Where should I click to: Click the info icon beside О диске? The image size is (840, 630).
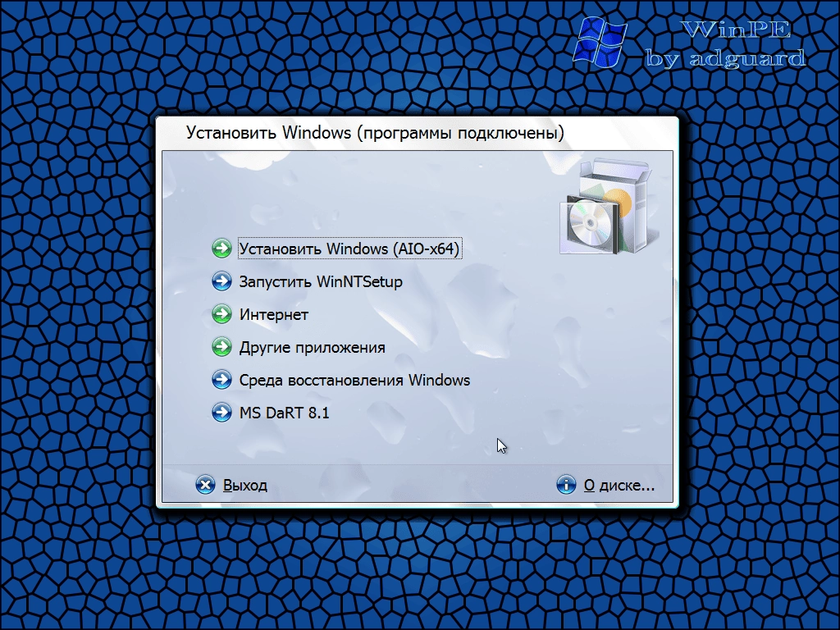point(566,485)
